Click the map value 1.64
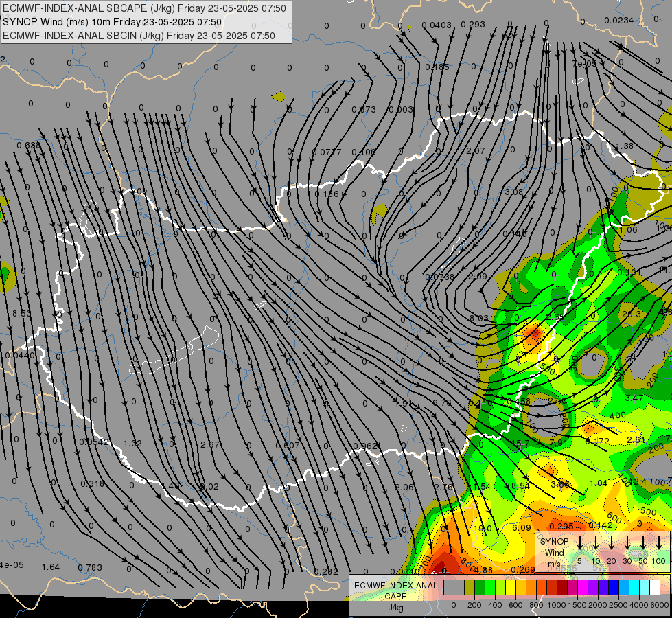The height and width of the screenshot is (618, 672). [x=51, y=567]
